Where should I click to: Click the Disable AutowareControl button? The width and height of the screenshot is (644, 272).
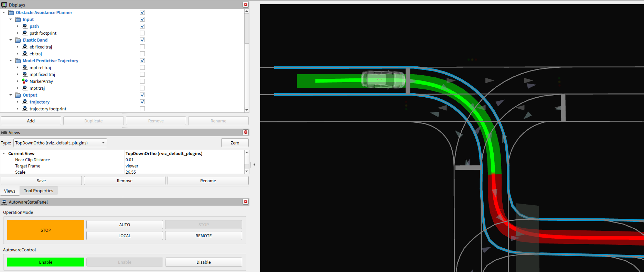(203, 262)
